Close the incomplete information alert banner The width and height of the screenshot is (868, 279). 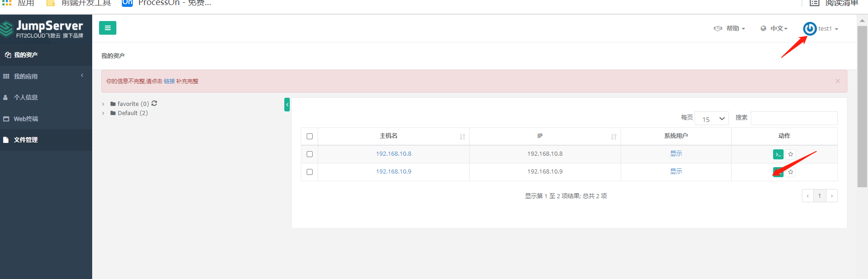pos(838,81)
